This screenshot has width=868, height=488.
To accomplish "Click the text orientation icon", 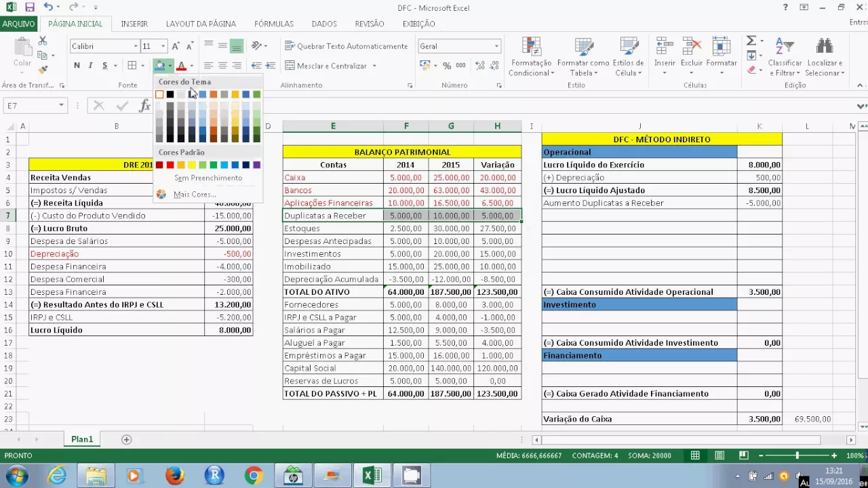I will coord(256,46).
